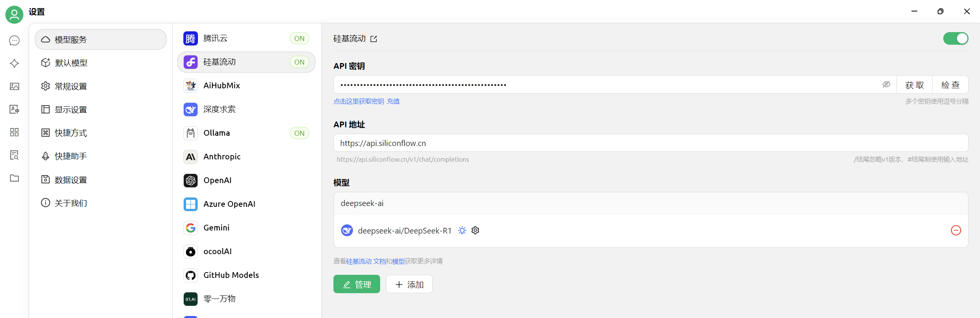The image size is (980, 318).
Task: Open the chat assistant sidebar icon
Action: tap(15, 41)
